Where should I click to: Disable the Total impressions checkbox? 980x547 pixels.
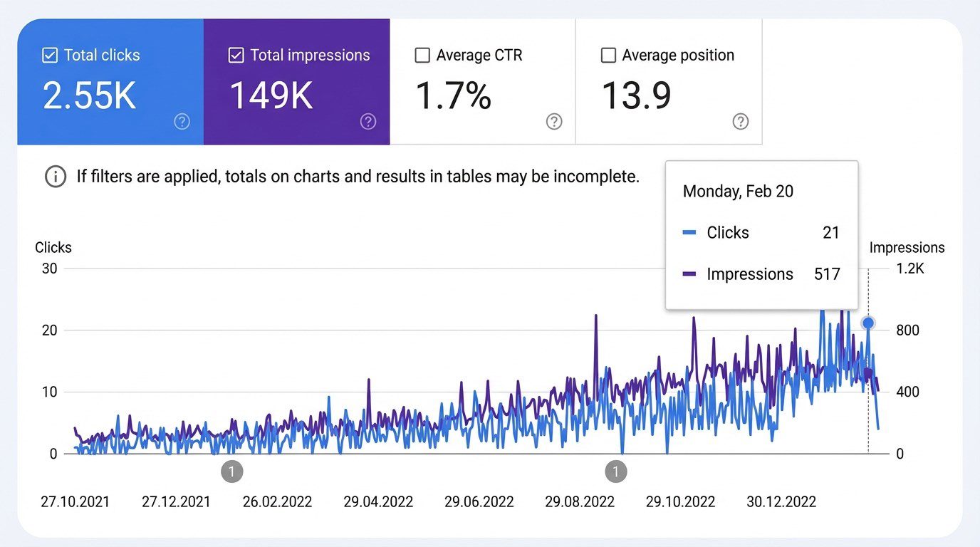236,56
